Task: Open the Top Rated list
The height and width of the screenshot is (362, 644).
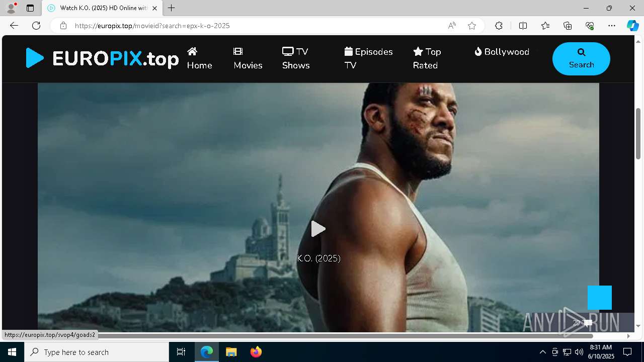Action: [x=427, y=58]
